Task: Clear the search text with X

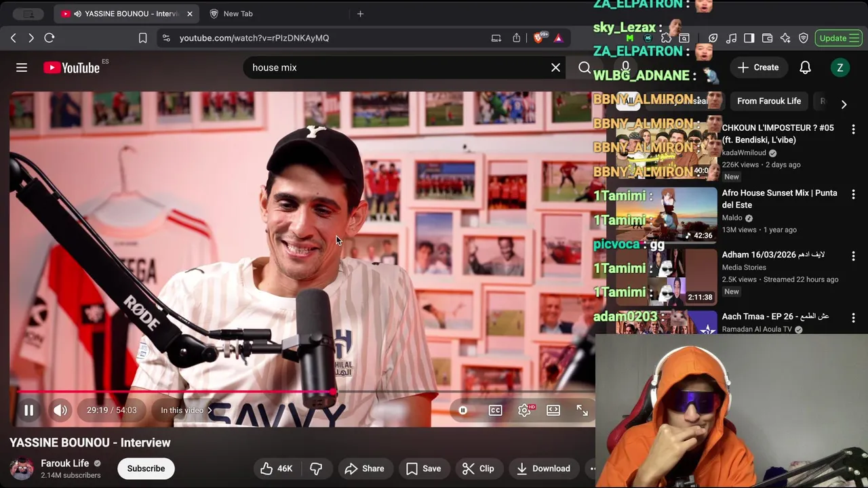Action: click(555, 67)
